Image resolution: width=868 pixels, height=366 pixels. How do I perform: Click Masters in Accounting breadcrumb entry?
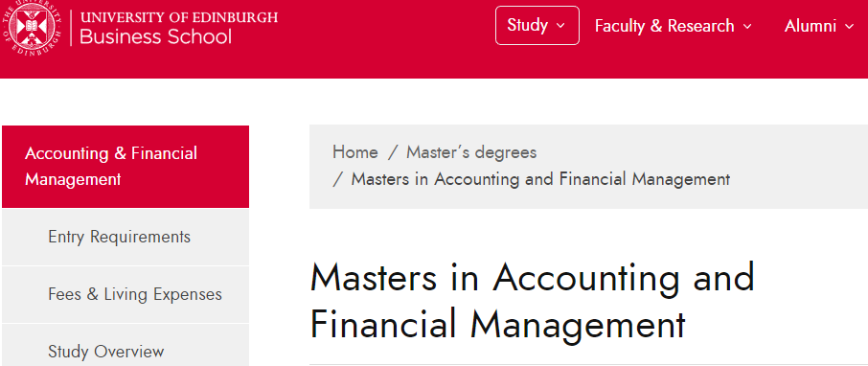[540, 179]
